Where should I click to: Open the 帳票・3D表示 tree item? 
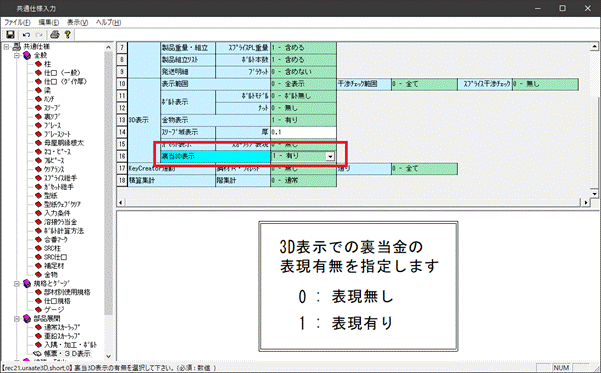click(x=67, y=353)
